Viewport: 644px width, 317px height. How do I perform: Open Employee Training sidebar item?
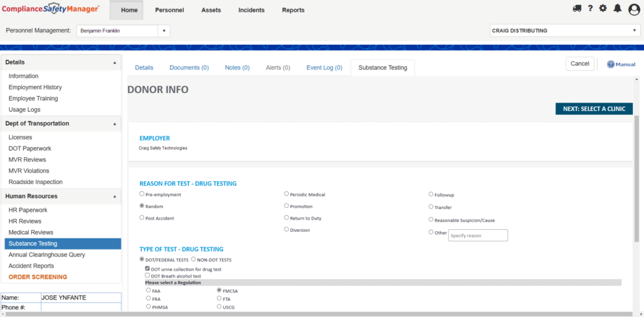(33, 98)
